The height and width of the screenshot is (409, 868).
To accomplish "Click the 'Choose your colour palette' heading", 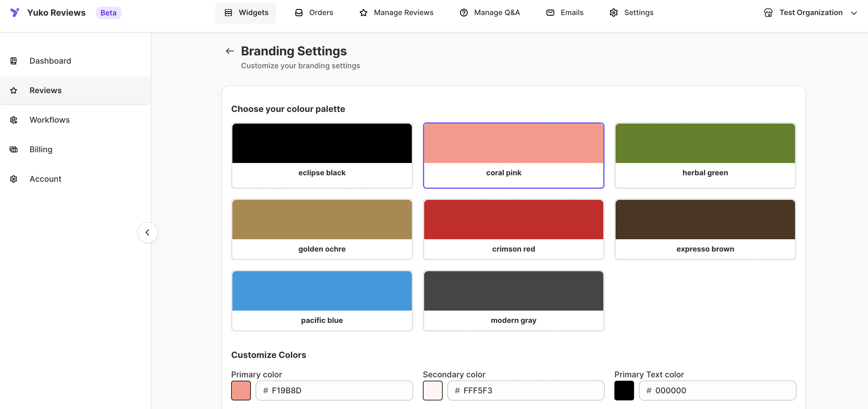I will point(288,109).
